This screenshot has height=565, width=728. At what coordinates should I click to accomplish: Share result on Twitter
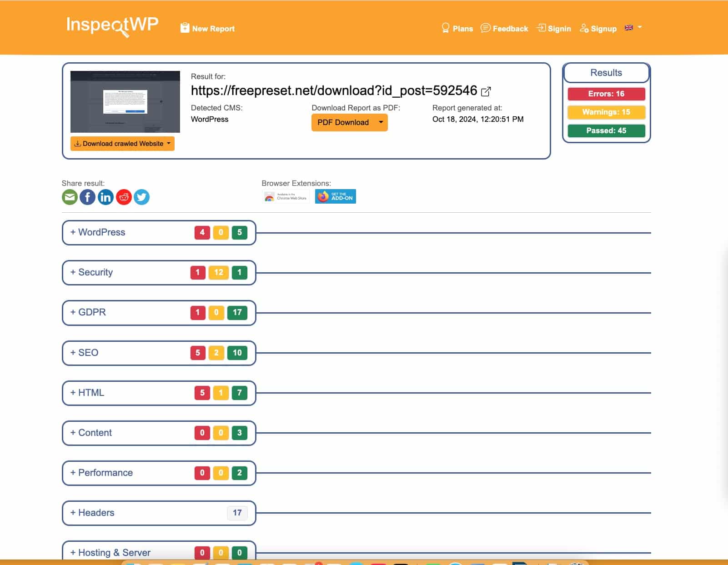click(x=141, y=197)
